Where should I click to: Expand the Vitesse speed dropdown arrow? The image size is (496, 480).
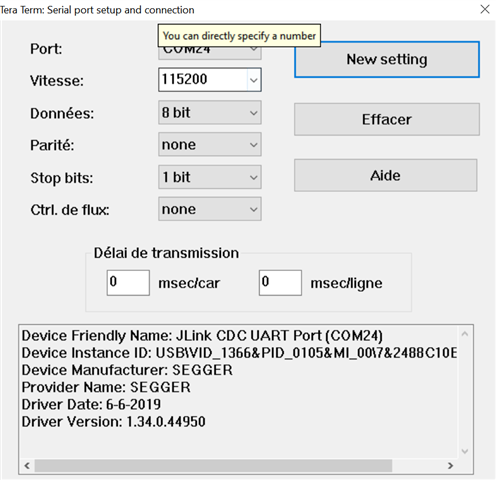tap(254, 80)
